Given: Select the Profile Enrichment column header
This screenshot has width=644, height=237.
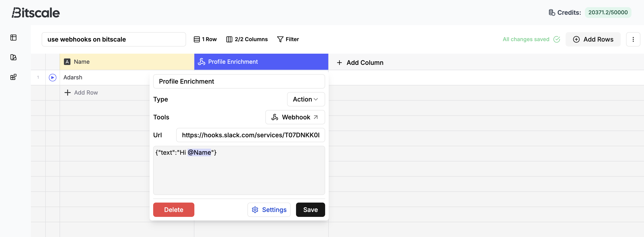Looking at the screenshot, I should point(261,62).
